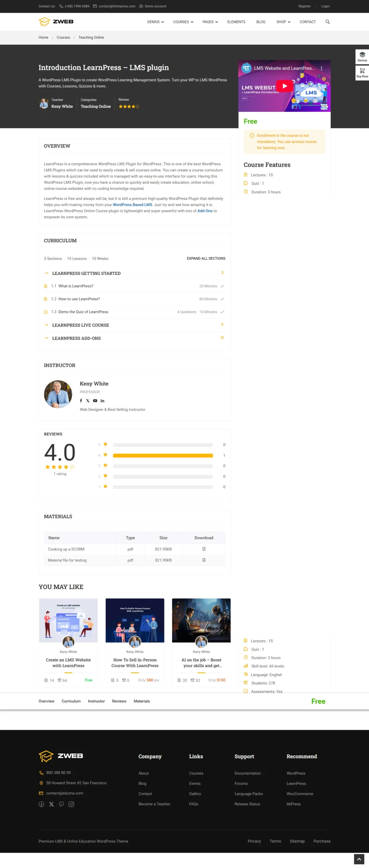
Task: Jump to the Instructor tab in sticky bar
Action: click(x=96, y=701)
